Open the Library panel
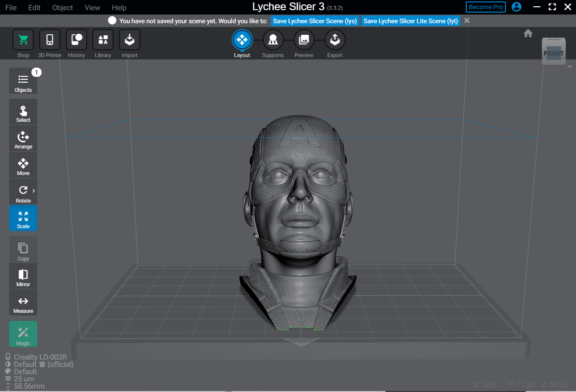This screenshot has width=576, height=392. [103, 40]
